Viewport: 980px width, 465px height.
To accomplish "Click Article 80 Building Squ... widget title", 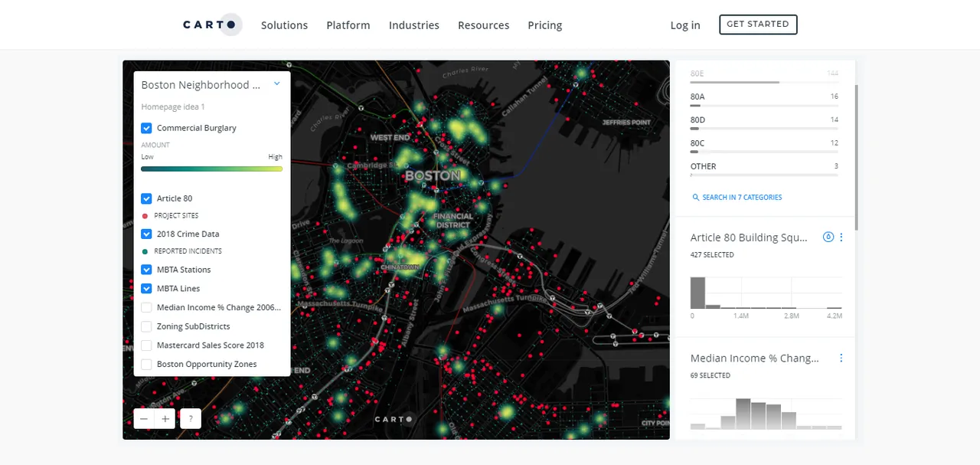I will pos(749,237).
